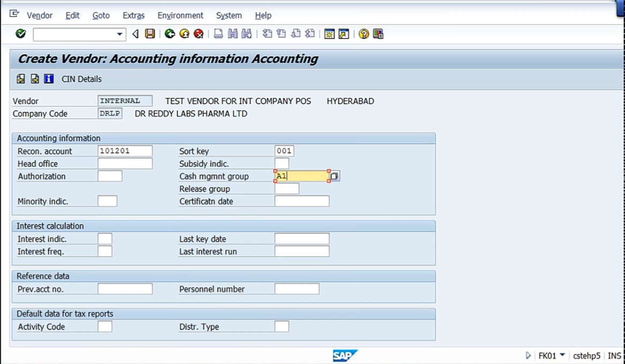Viewport: 625px width, 364px height.
Task: Click the Next Page icon
Action: tap(296, 34)
